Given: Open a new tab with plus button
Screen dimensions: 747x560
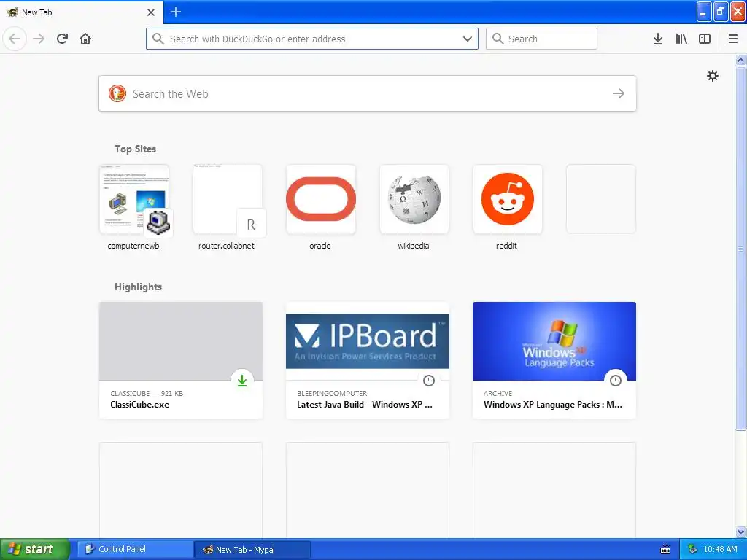Looking at the screenshot, I should click(x=176, y=12).
